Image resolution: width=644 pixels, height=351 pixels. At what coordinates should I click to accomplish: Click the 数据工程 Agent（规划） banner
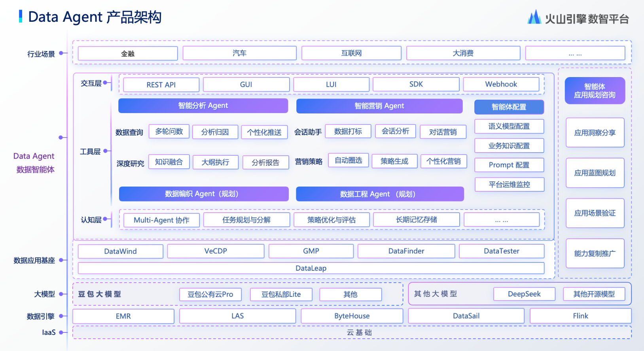pos(380,194)
